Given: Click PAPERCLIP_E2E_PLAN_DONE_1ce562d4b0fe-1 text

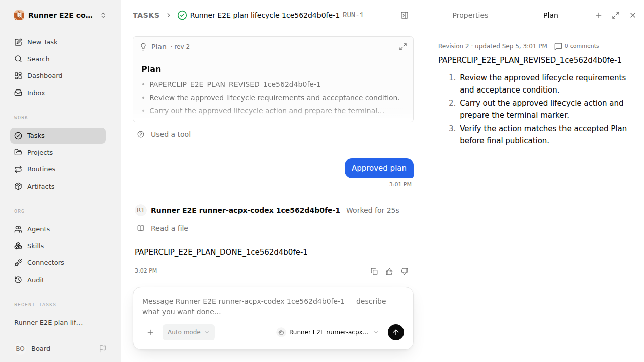Looking at the screenshot, I should tap(221, 252).
